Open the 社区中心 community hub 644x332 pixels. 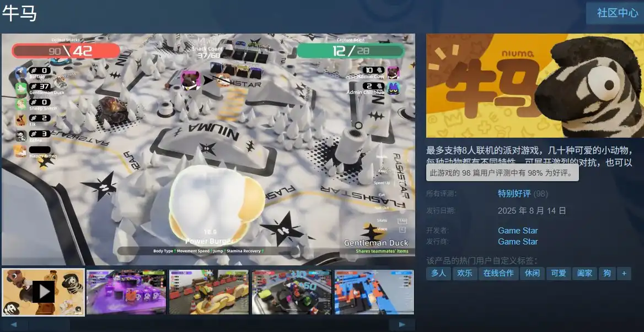coord(618,13)
